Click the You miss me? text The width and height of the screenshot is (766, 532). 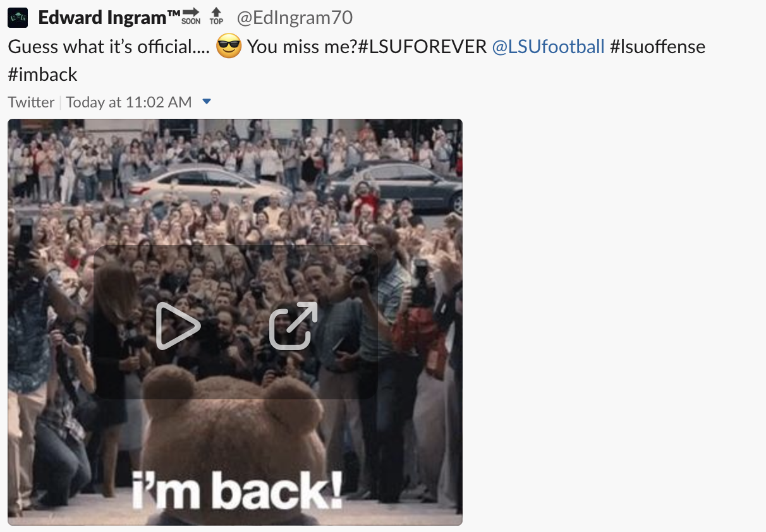pyautogui.click(x=302, y=47)
